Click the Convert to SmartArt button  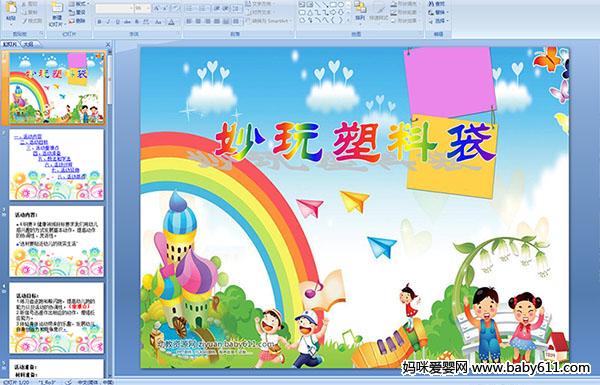(x=268, y=21)
